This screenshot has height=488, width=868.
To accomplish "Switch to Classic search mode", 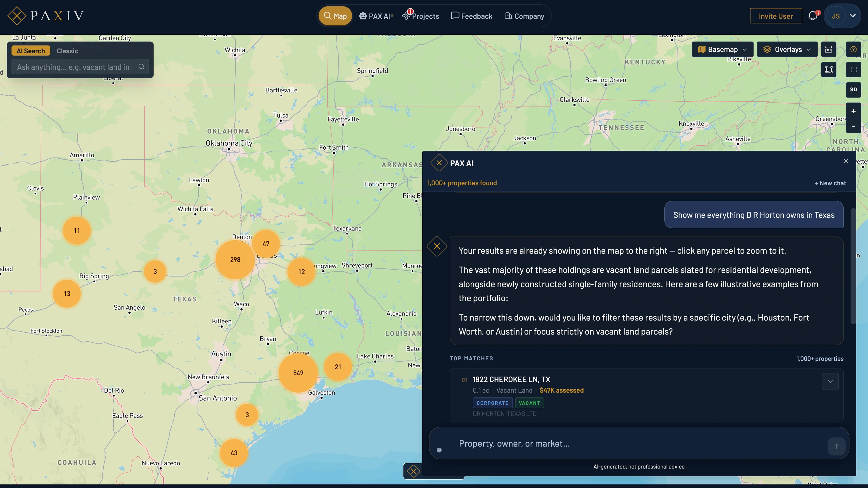I will tap(67, 51).
